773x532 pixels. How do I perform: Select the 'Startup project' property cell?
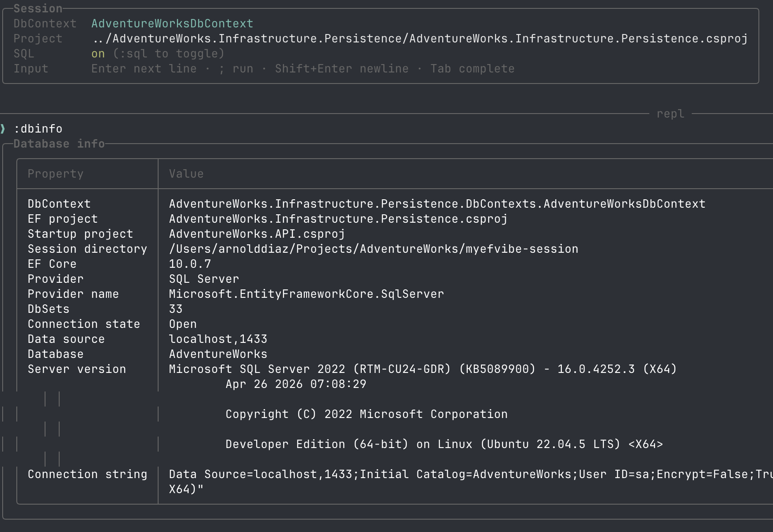pyautogui.click(x=80, y=234)
